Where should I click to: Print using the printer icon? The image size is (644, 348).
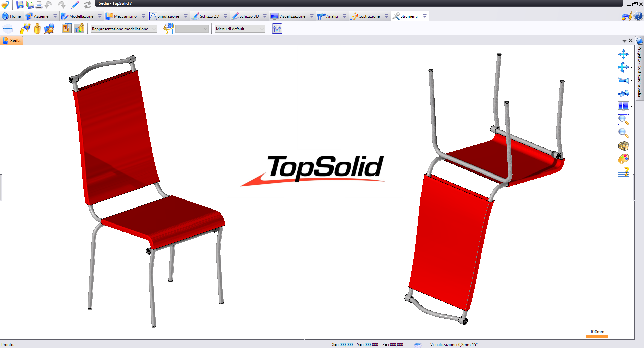pos(39,5)
